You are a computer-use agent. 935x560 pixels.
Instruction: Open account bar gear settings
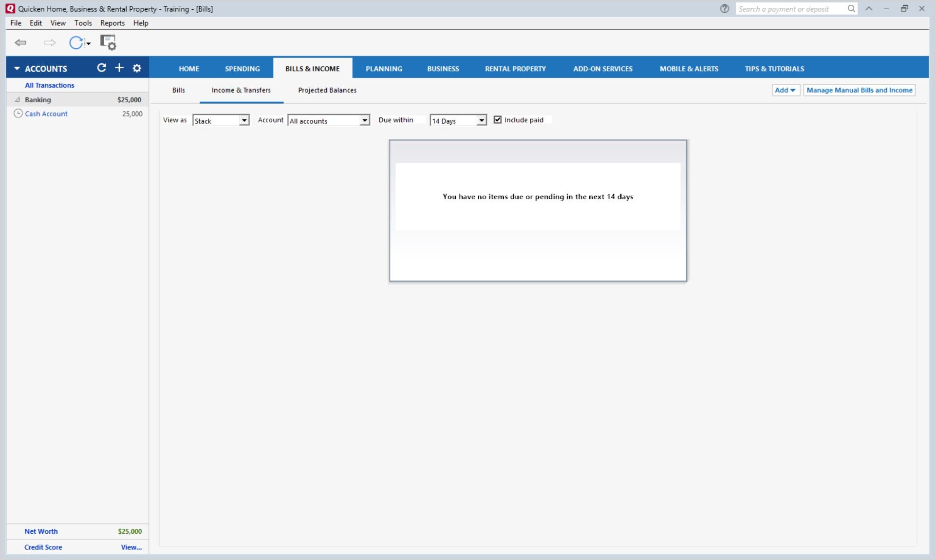(137, 68)
